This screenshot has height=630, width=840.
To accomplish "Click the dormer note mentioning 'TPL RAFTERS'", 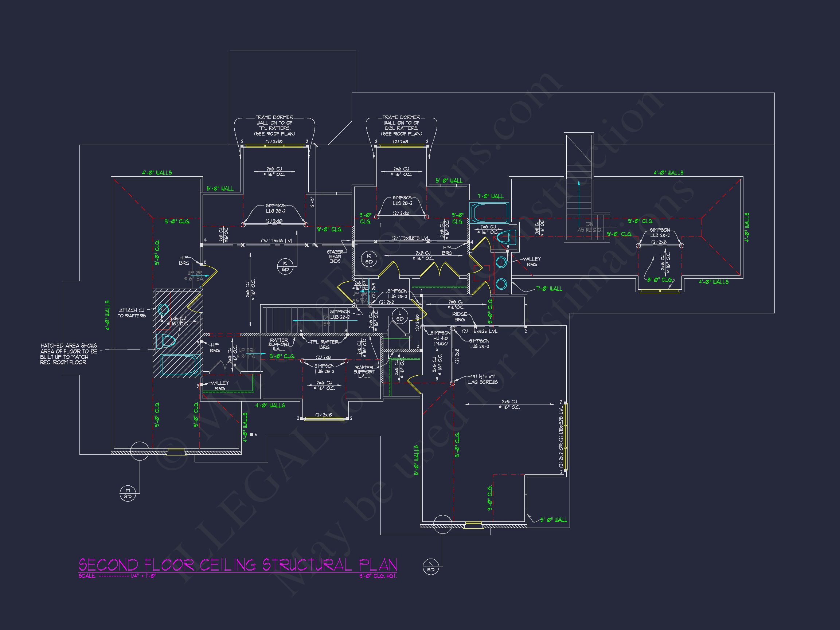I will pos(274,126).
